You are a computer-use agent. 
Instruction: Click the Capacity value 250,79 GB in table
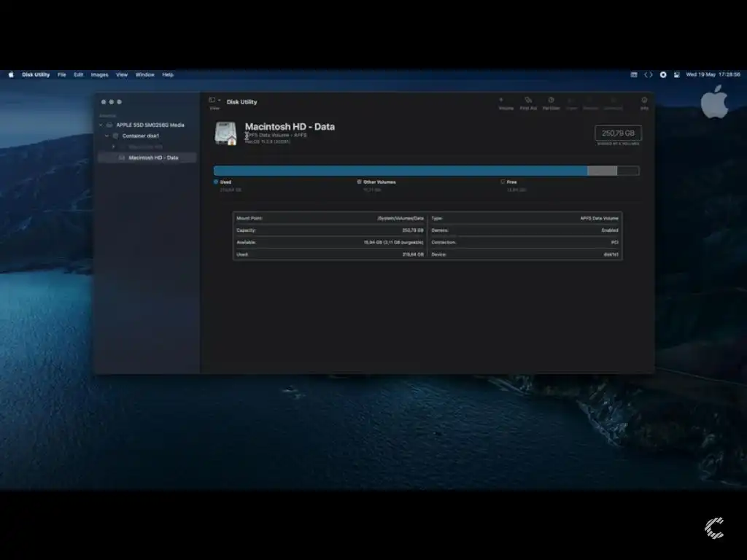[x=413, y=230]
